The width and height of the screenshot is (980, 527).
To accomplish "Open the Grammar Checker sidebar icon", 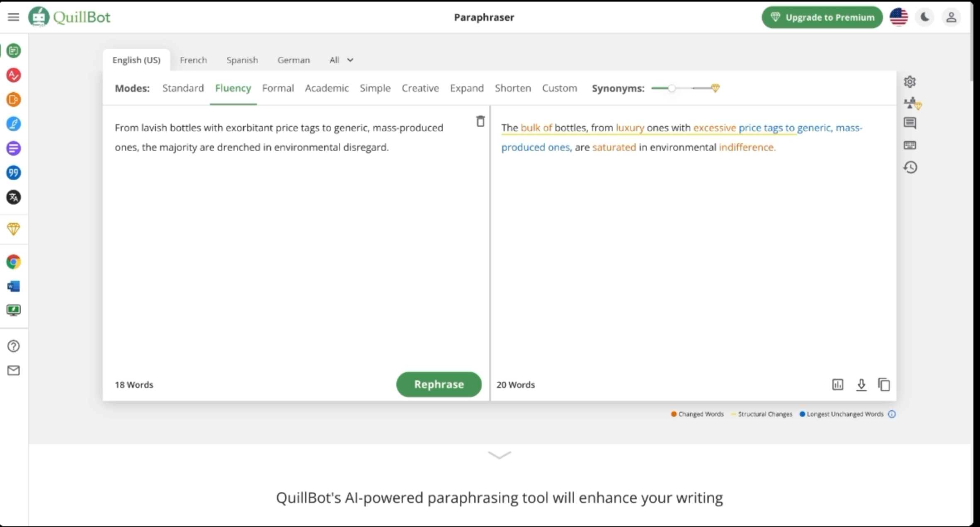I will tap(13, 75).
